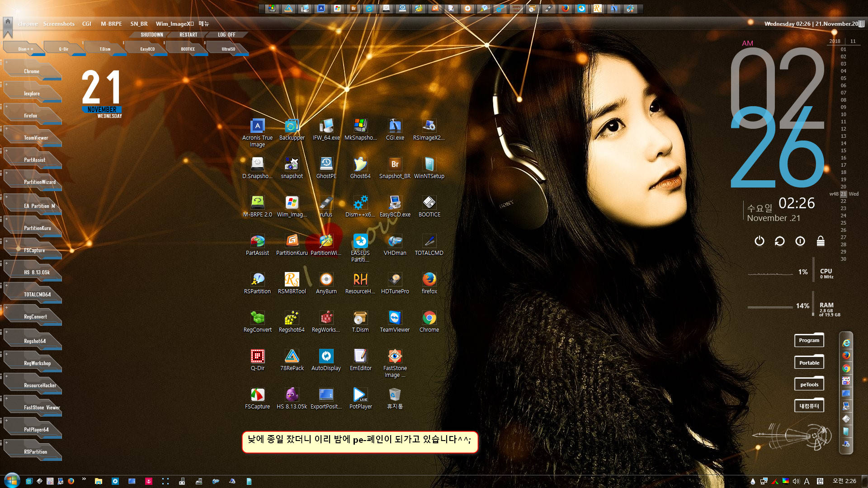Open Portable launcher button
This screenshot has height=488, width=868.
tap(809, 362)
